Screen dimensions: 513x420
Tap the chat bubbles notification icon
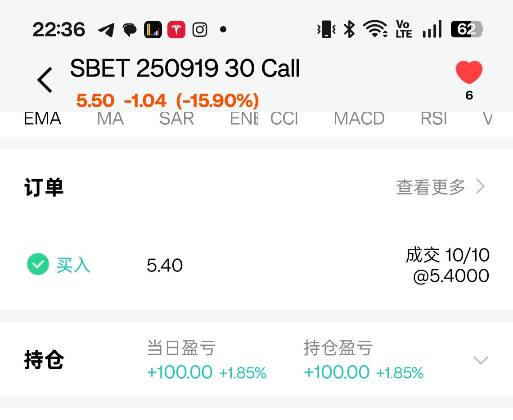tap(130, 30)
